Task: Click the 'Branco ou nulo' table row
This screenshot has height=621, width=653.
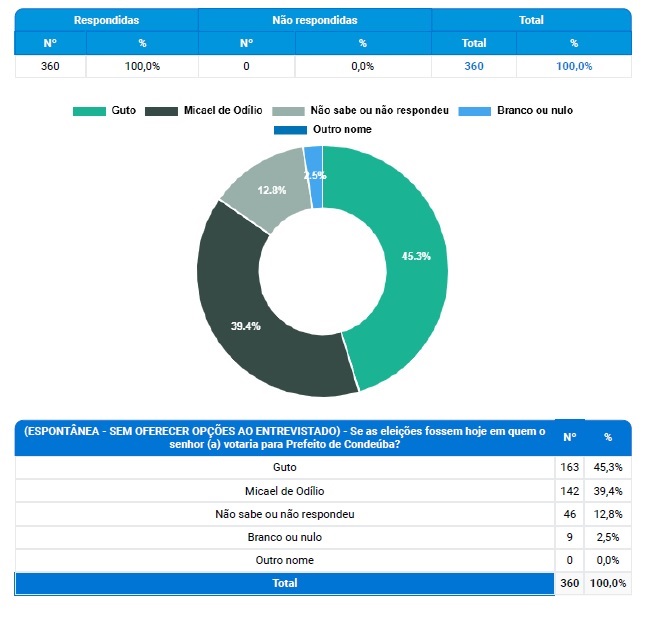Action: [x=284, y=537]
